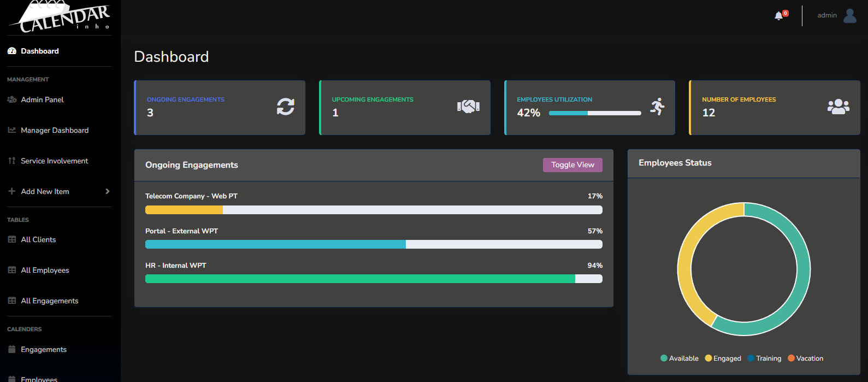Click the handshake icon on Upcoming Engagements card

pyautogui.click(x=468, y=107)
